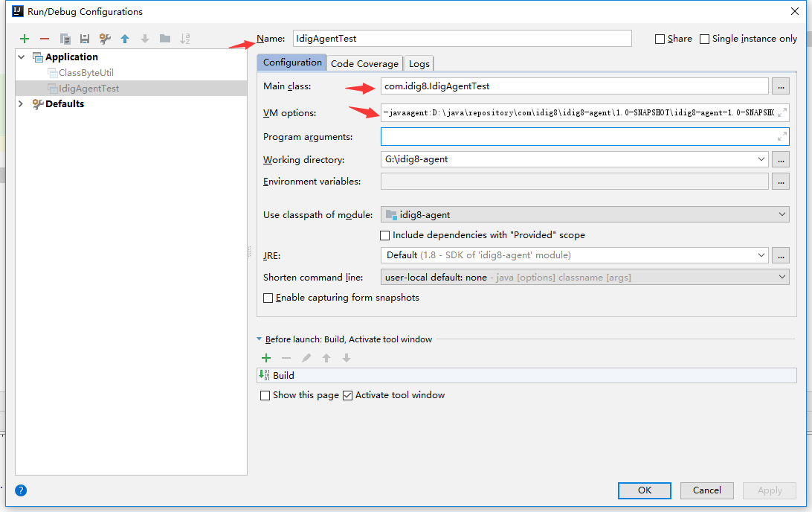Image resolution: width=812 pixels, height=512 pixels.
Task: Remove selected configuration with red minus
Action: [x=45, y=39]
